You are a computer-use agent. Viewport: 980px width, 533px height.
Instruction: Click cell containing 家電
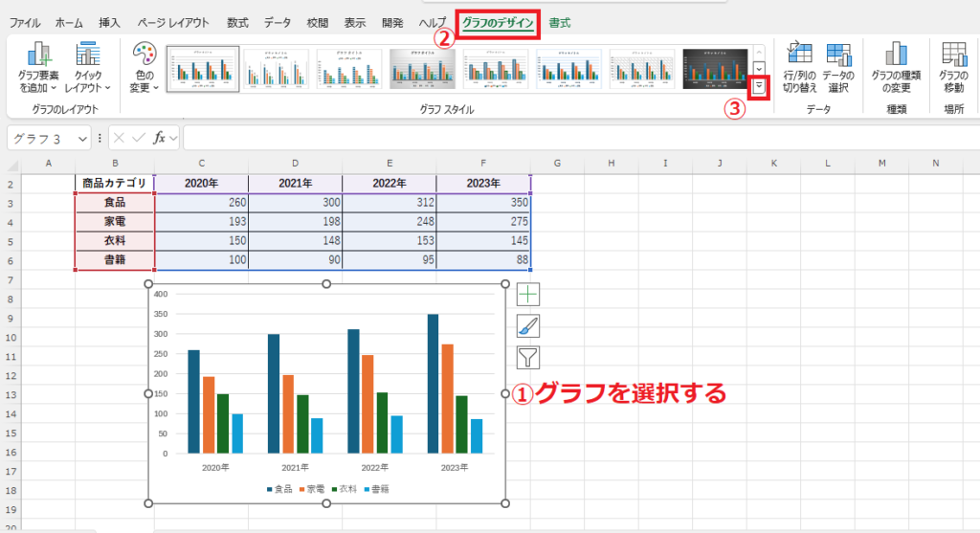coord(115,222)
